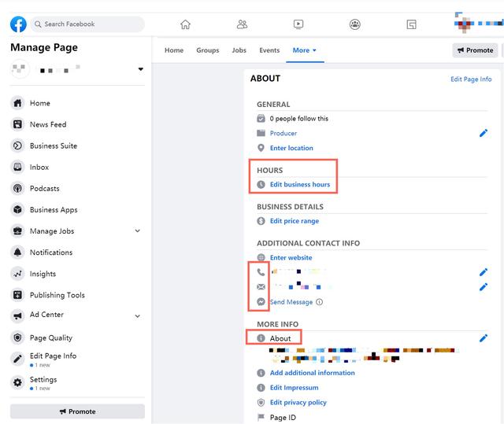Click the Enter location link
The image size is (504, 424).
(x=291, y=148)
